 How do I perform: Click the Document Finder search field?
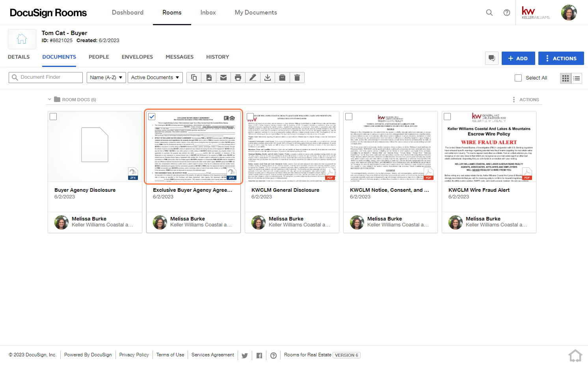[x=46, y=78]
